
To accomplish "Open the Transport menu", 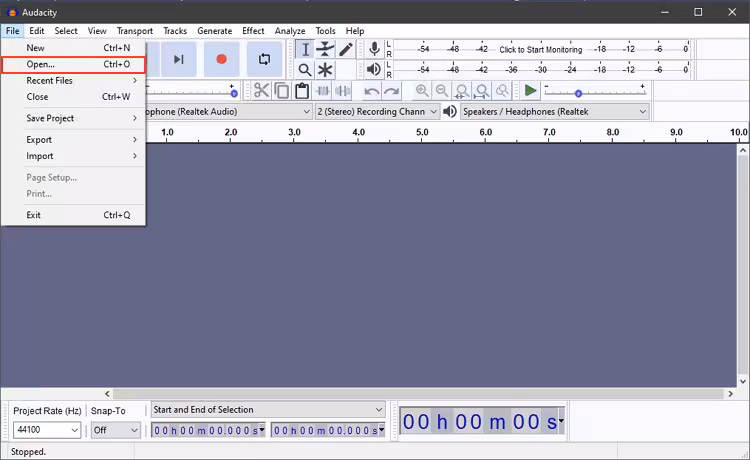I will [x=134, y=31].
